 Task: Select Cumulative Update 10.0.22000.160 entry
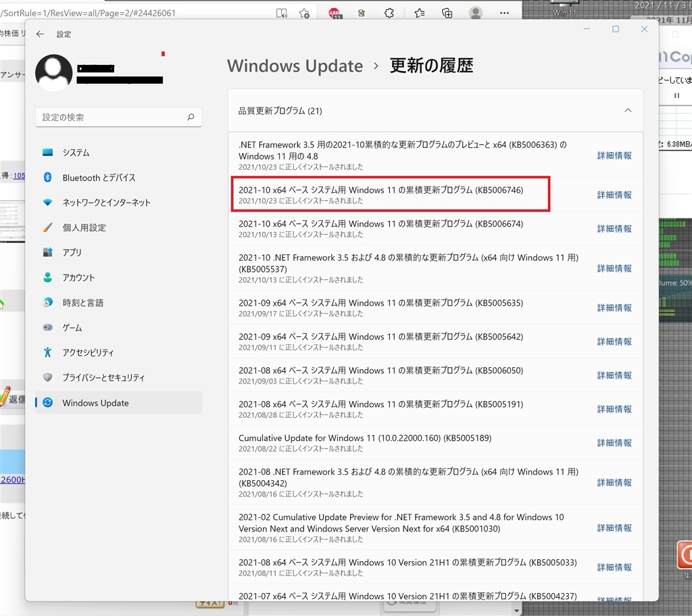365,438
